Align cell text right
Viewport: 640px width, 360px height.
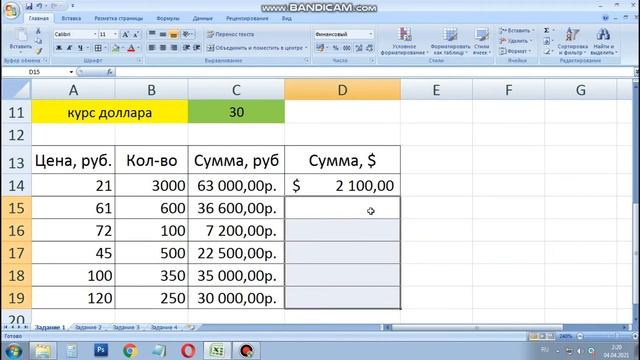click(173, 48)
